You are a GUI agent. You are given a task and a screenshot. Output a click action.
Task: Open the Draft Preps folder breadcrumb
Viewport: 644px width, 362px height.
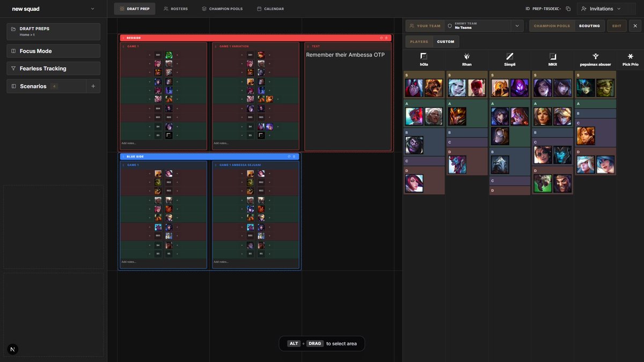[x=53, y=31]
